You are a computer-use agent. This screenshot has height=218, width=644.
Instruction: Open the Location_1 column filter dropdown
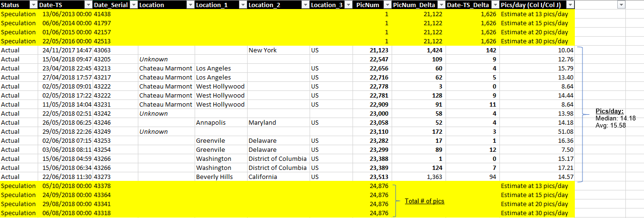click(243, 5)
